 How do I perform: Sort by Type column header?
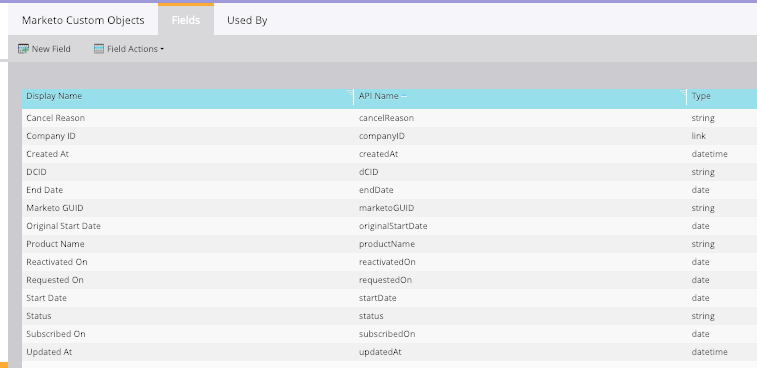tap(701, 96)
